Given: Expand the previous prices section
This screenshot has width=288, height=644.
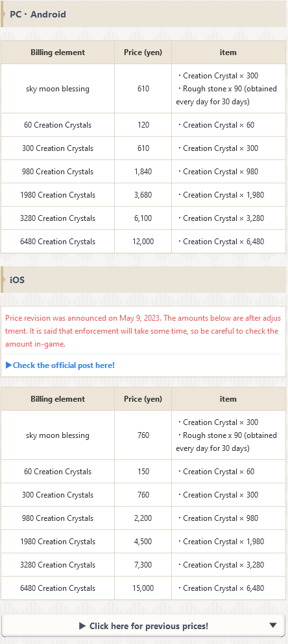Looking at the screenshot, I should click(143, 625).
